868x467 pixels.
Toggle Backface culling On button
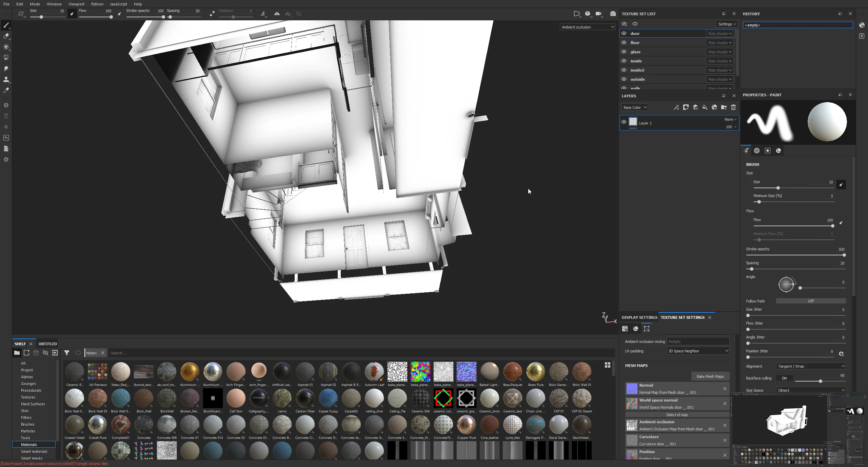[x=784, y=378]
